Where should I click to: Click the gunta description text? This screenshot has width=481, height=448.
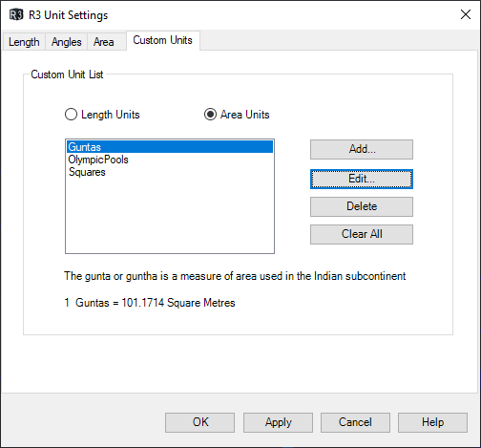point(235,276)
